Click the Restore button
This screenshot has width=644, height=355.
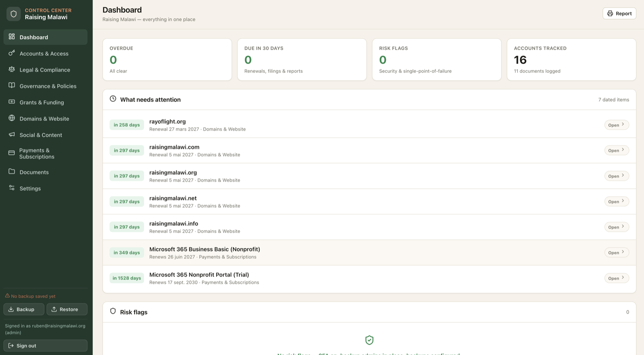67,309
